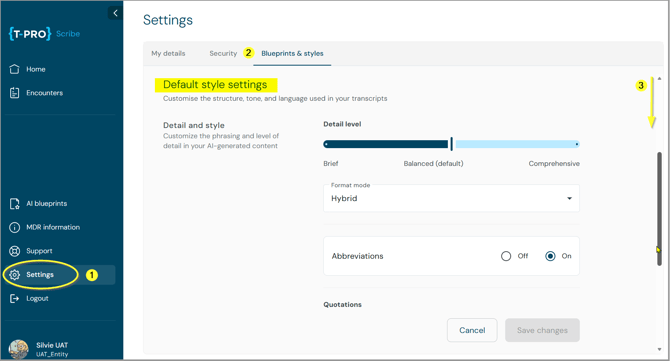Collapse the sidebar with the chevron button

click(115, 13)
